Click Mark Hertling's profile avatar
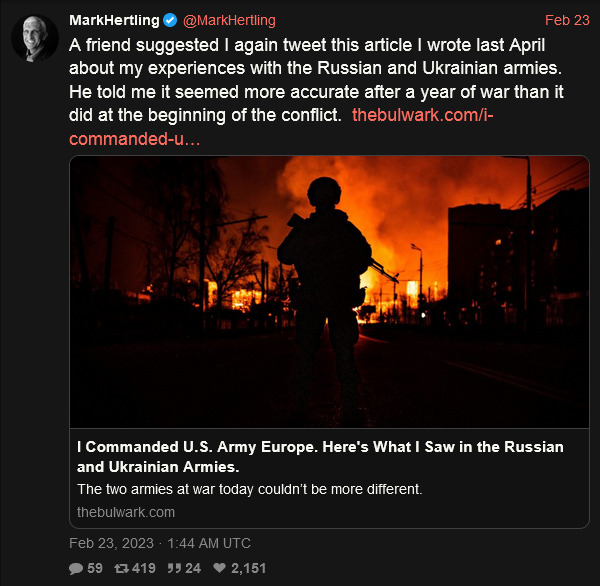The height and width of the screenshot is (586, 600). pyautogui.click(x=35, y=38)
